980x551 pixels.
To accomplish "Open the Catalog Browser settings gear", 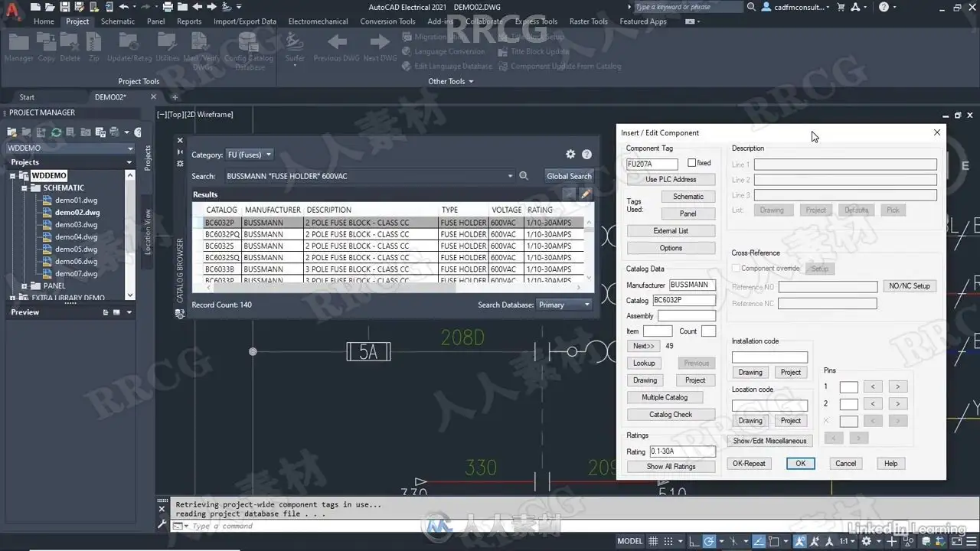I will (x=570, y=155).
